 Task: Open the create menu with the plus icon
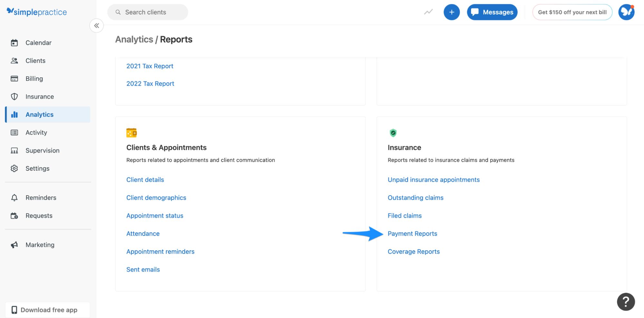pyautogui.click(x=452, y=12)
